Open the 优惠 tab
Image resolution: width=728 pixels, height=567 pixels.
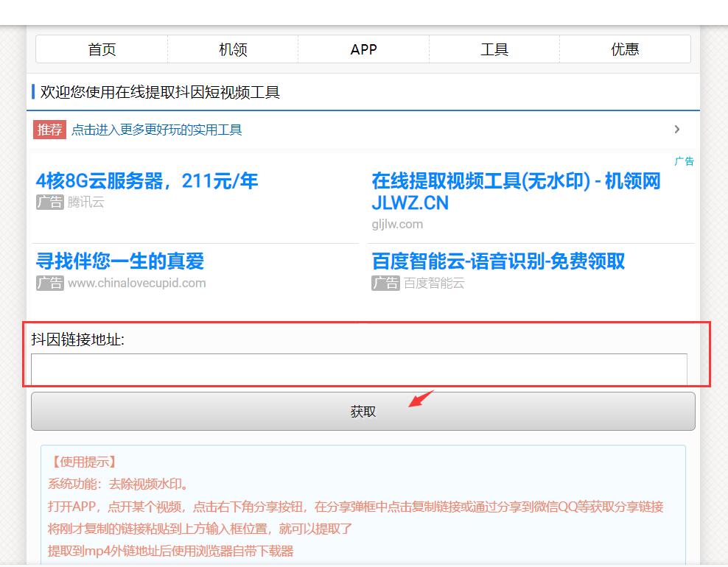click(625, 49)
